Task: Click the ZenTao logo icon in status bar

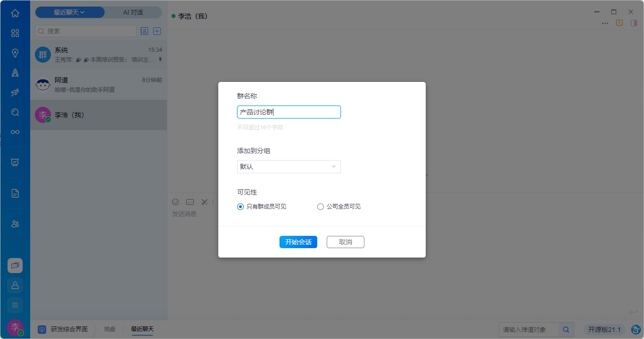Action: coord(636,330)
